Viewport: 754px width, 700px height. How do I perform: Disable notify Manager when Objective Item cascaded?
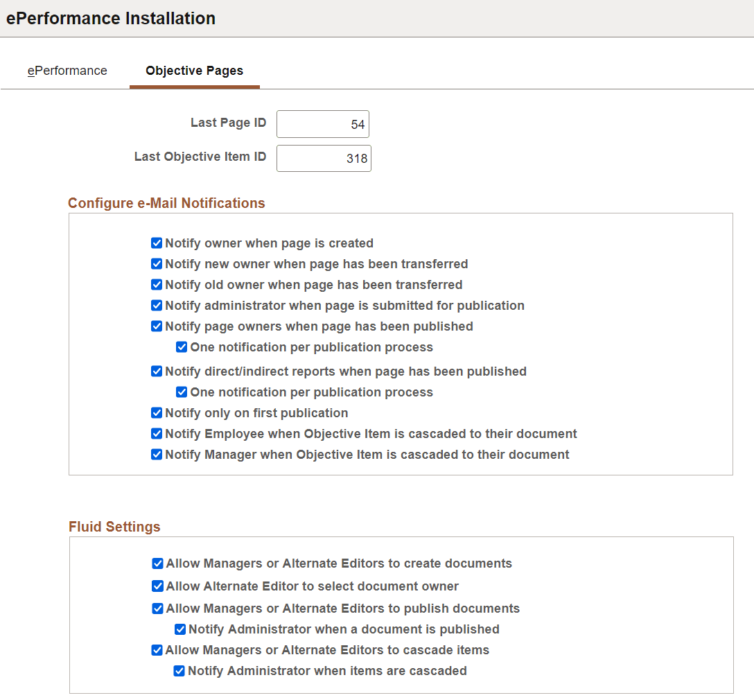(156, 454)
